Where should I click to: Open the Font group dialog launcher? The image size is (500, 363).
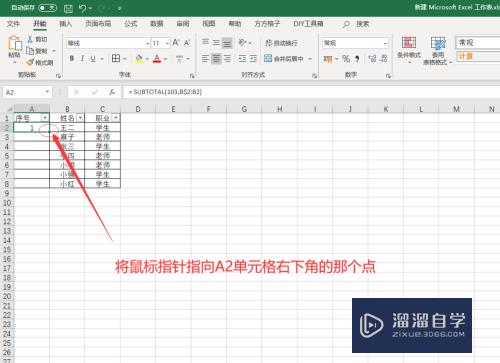coord(192,76)
